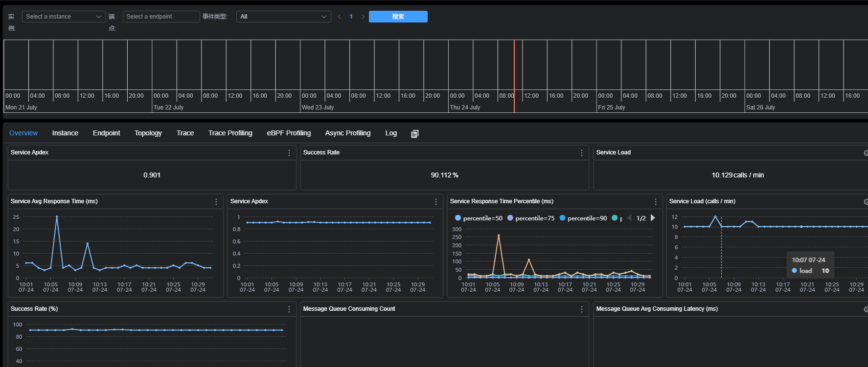Open the eBPF Profiling tab
The height and width of the screenshot is (367, 868).
289,133
